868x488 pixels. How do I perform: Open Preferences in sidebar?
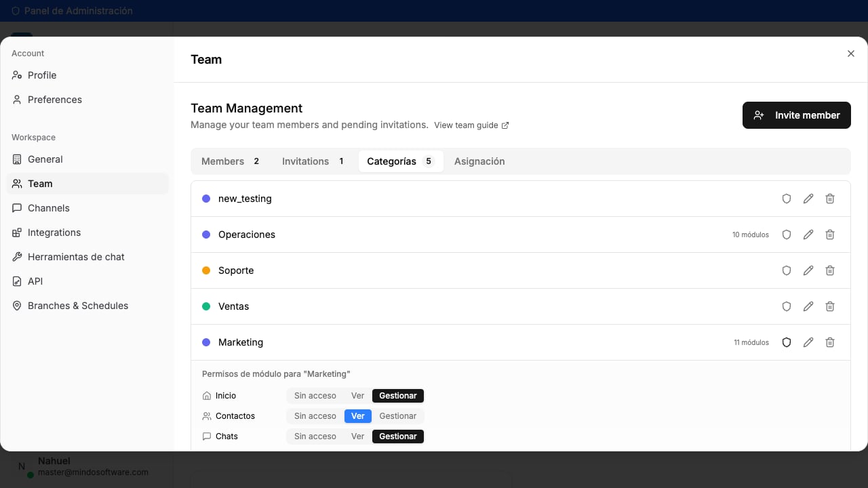87,100
